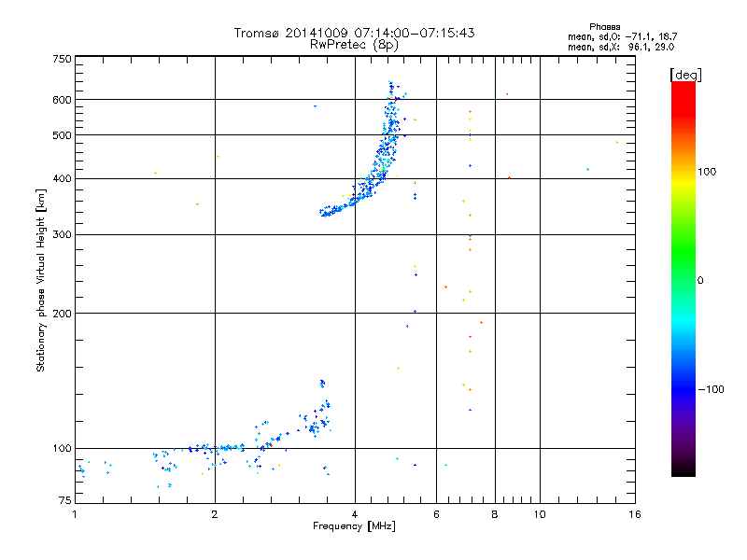Image resolution: width=747 pixels, height=560 pixels.
Task: Click the y-axis tick label '300'
Action: click(62, 235)
